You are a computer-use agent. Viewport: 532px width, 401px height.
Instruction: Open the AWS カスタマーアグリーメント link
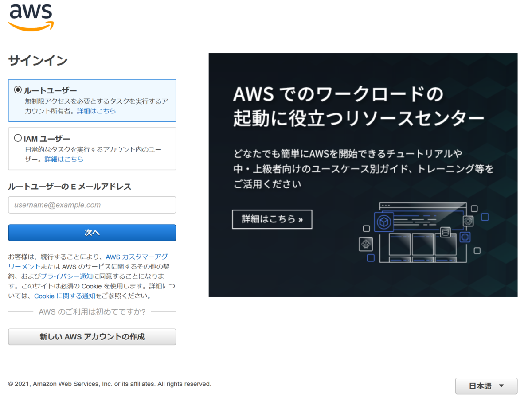[140, 257]
